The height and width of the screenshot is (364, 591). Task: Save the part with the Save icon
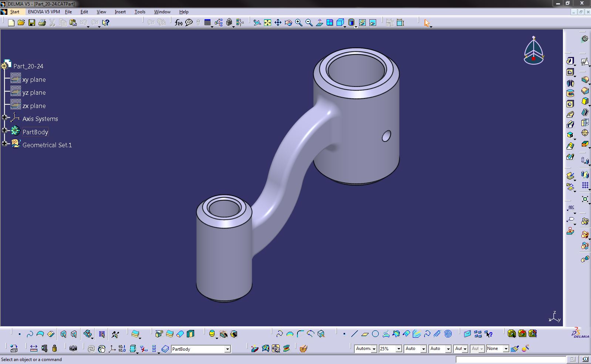[x=32, y=23]
